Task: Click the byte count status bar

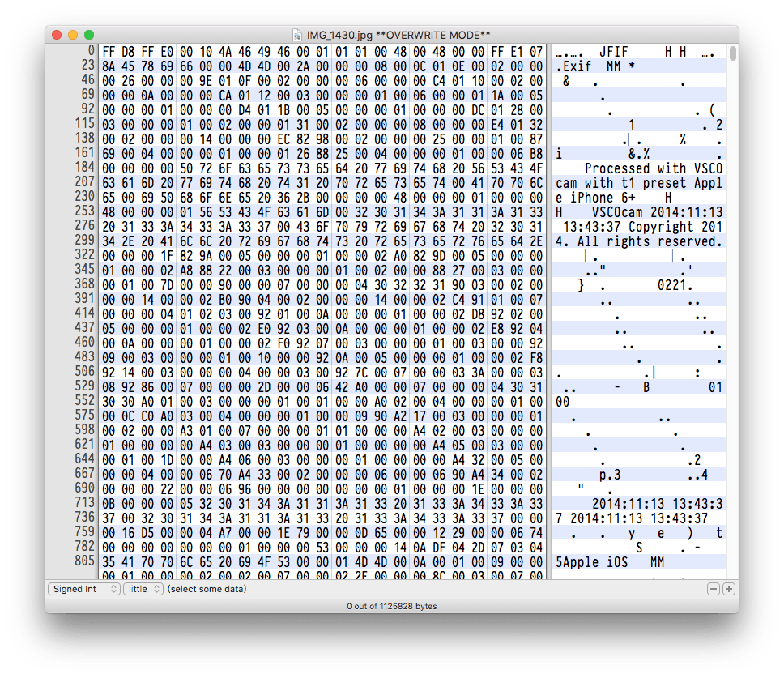Action: click(392, 606)
